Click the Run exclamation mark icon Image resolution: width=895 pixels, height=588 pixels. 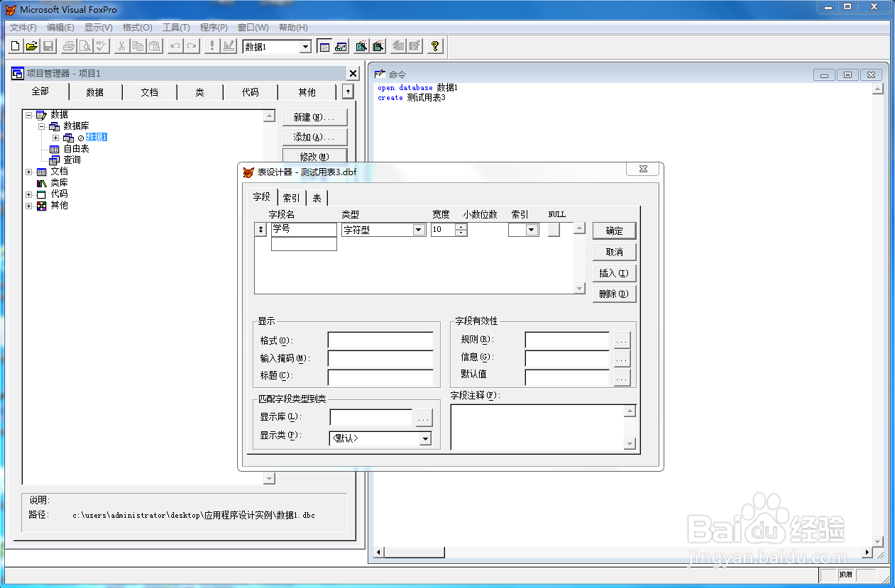[212, 46]
